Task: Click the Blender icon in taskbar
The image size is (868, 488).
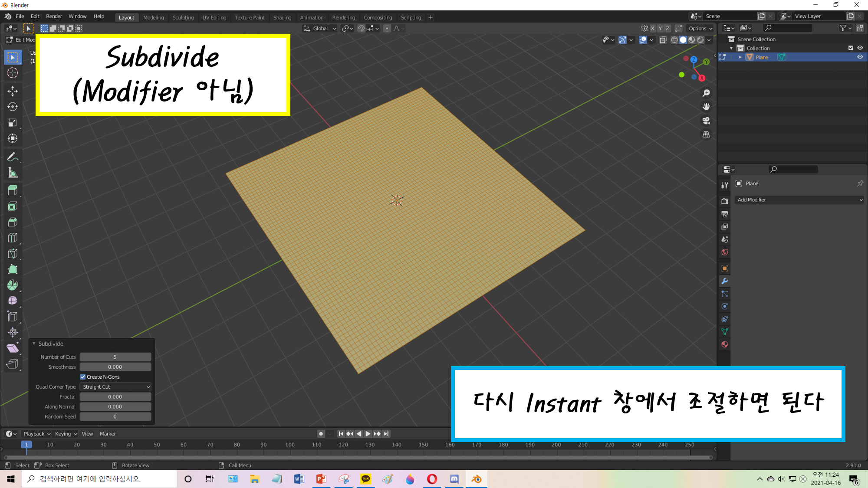Action: pyautogui.click(x=476, y=479)
